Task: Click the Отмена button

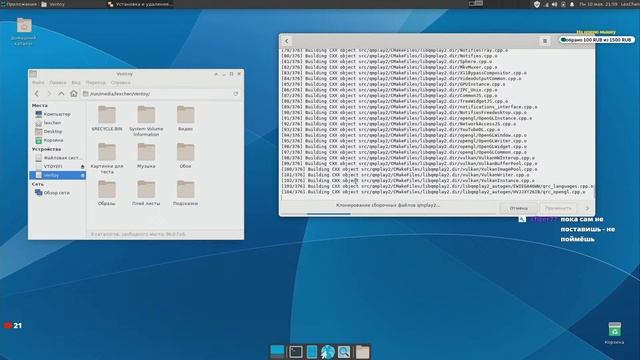Action: click(518, 208)
